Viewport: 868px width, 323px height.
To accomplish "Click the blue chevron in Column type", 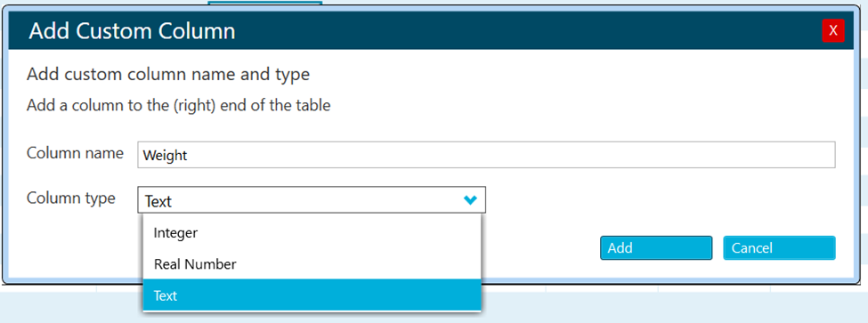I will pos(470,200).
